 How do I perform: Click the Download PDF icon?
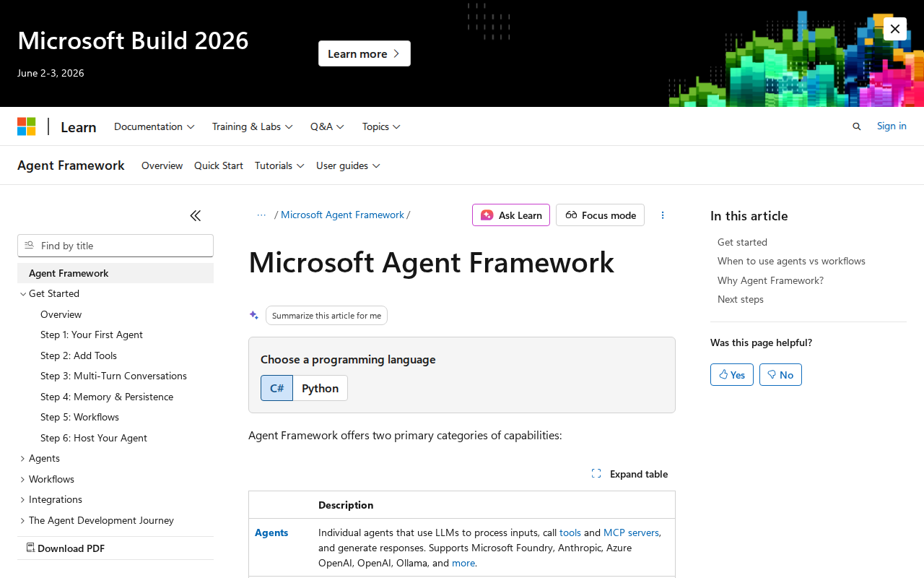30,548
